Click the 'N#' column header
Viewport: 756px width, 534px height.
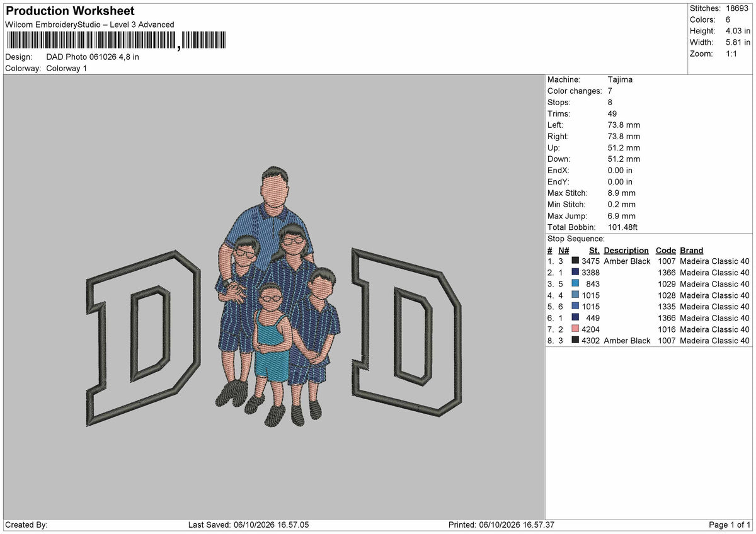[x=564, y=250]
